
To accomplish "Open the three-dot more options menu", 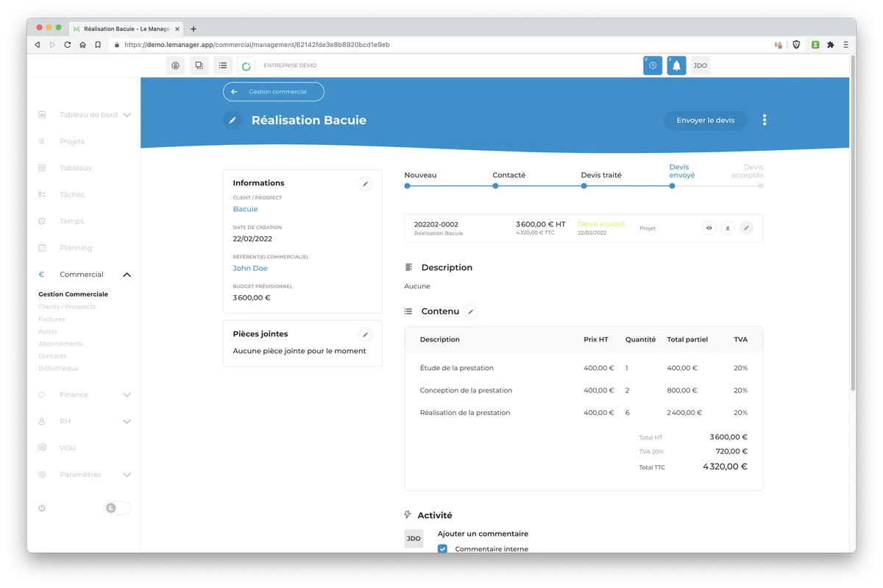I will [765, 120].
